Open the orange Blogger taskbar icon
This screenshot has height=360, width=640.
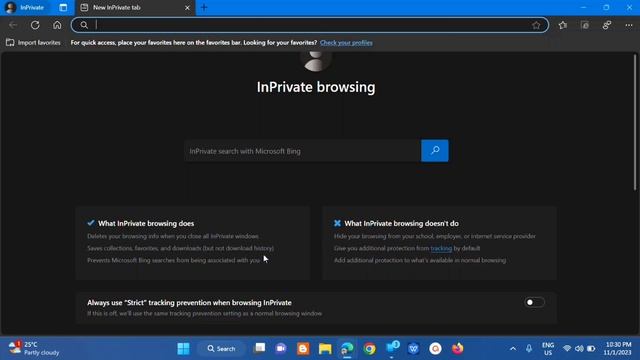coord(303,349)
